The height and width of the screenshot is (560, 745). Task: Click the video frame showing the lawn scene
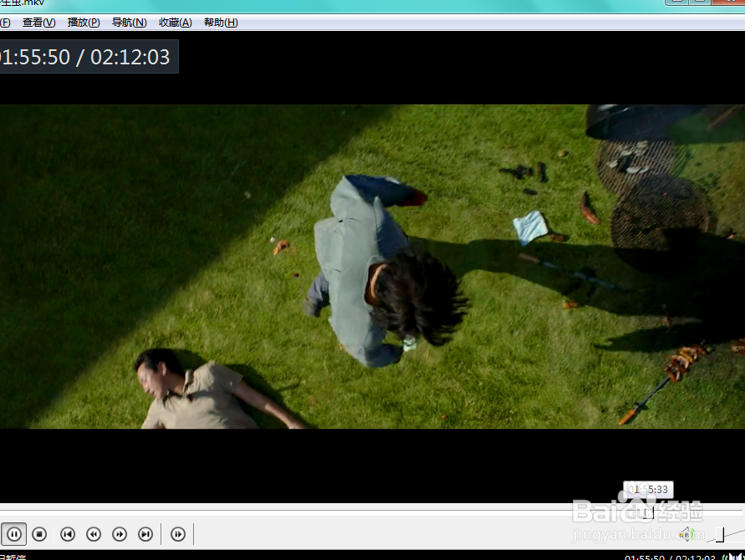(x=373, y=267)
